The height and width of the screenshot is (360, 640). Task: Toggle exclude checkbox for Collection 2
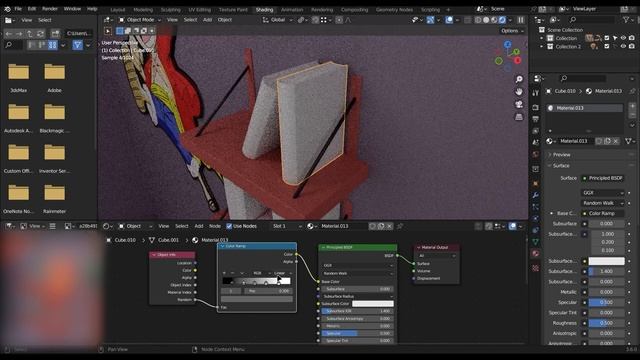[x=607, y=47]
